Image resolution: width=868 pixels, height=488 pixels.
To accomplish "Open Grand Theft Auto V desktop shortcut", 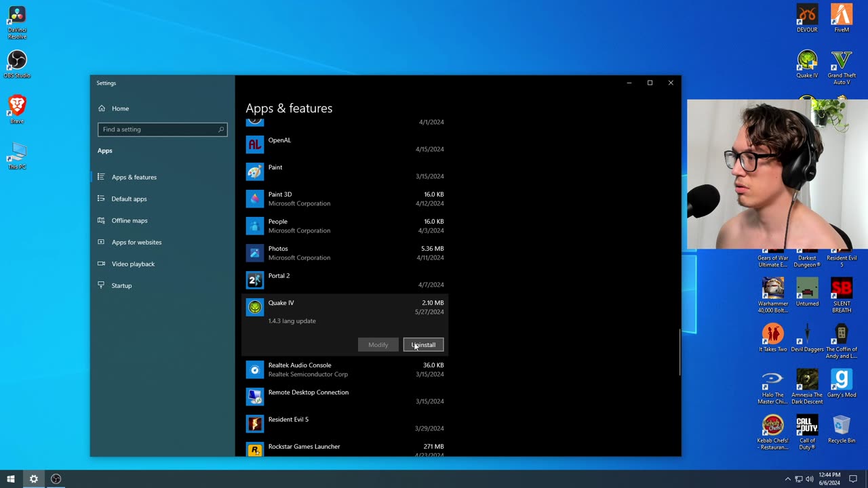I will 842,68.
